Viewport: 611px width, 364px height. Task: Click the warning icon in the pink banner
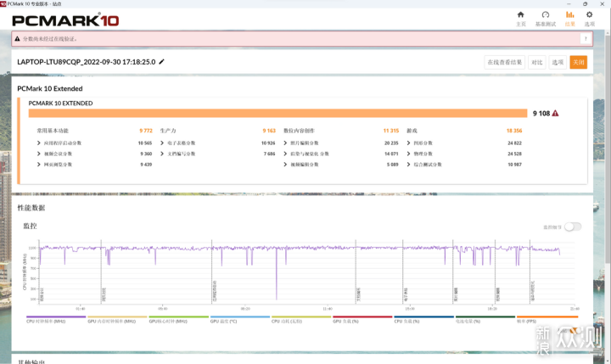17,38
